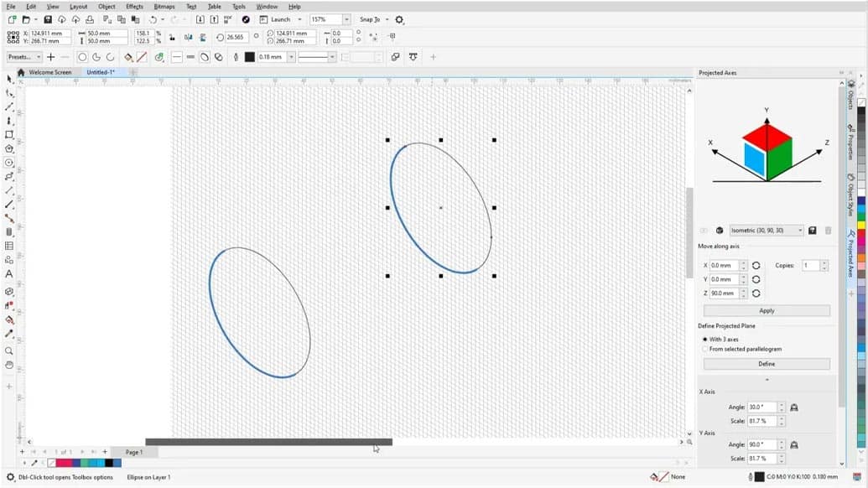Select the Text tool in toolbox
The image size is (868, 488).
pyautogui.click(x=9, y=274)
